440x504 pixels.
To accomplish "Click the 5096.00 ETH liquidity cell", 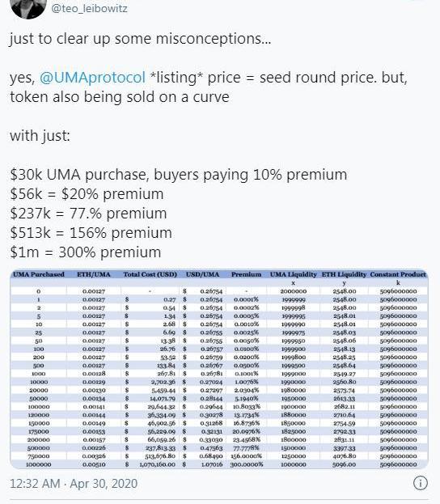I will click(x=345, y=464).
